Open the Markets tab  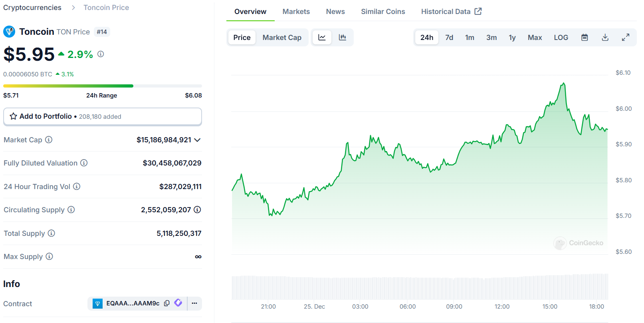point(296,12)
